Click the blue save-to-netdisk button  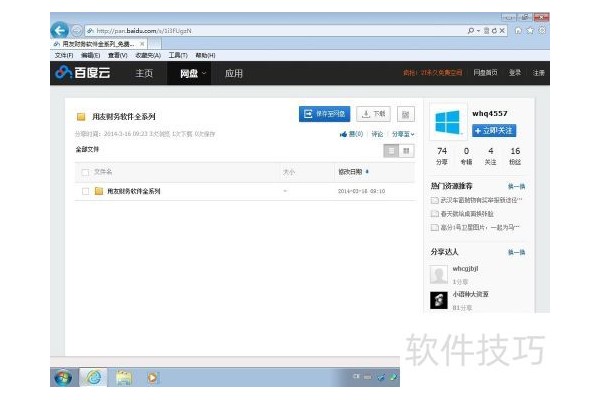[324, 114]
